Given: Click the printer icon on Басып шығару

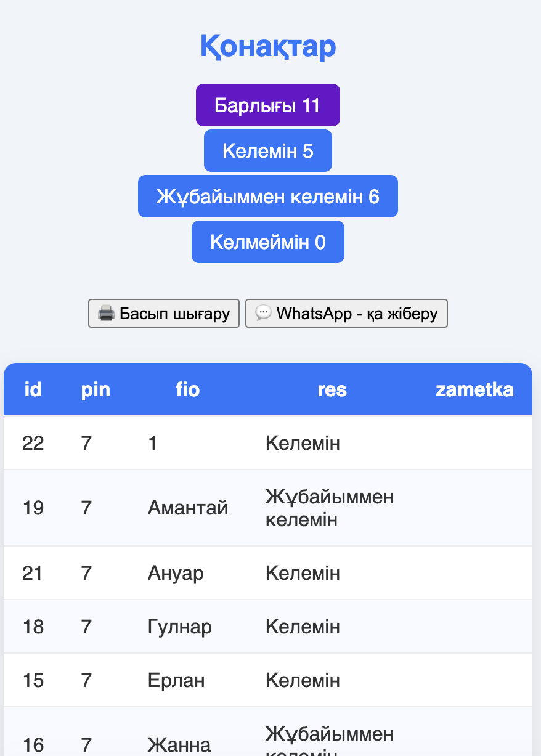Looking at the screenshot, I should click(x=107, y=314).
